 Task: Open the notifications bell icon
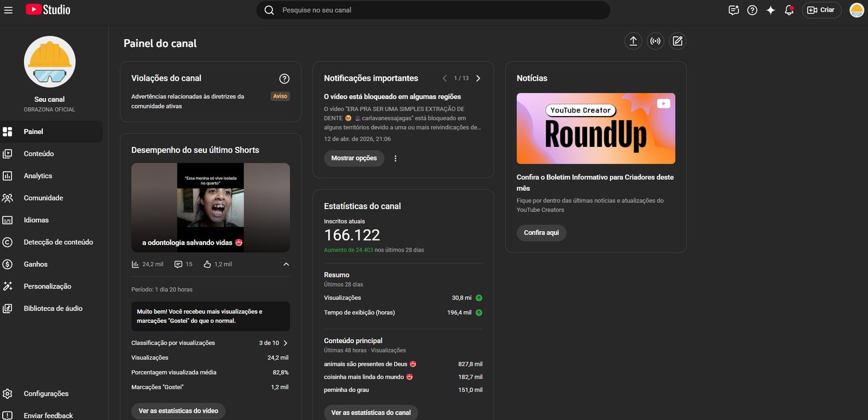point(789,10)
